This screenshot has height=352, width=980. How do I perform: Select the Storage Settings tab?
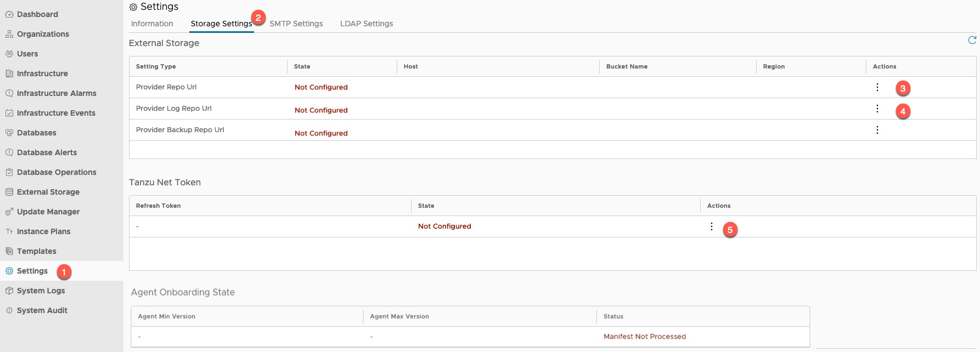click(222, 24)
